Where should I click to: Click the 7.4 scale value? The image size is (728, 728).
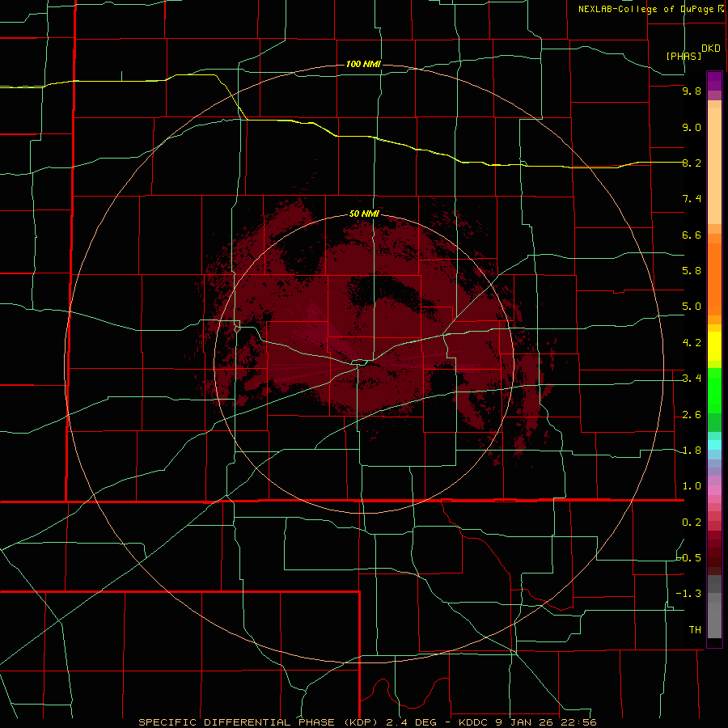692,199
